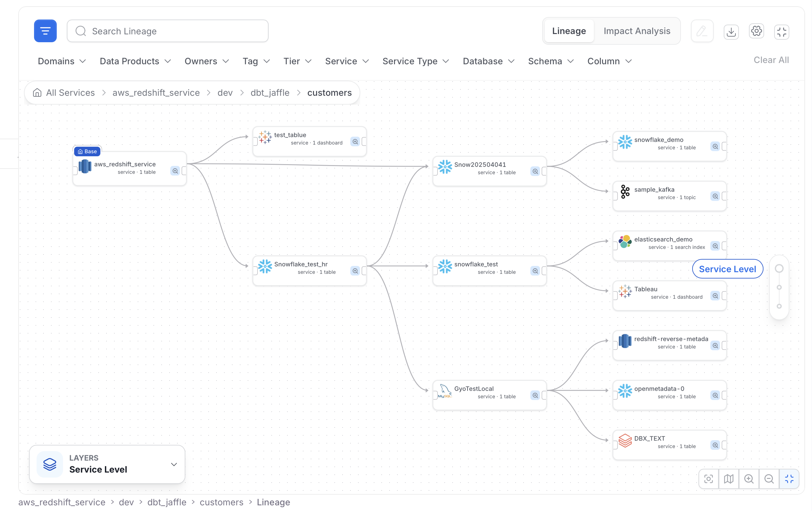Click the fit-to-view focus icon

point(709,479)
